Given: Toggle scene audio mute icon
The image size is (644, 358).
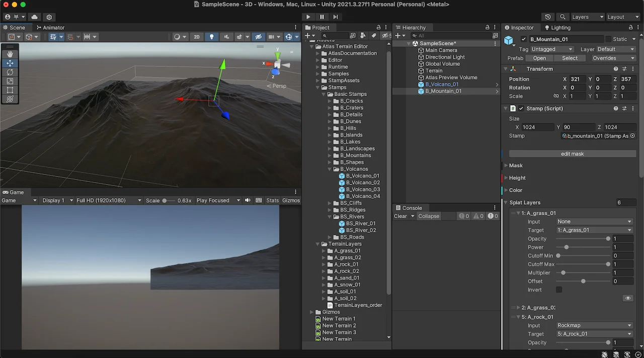Looking at the screenshot, I should point(226,37).
